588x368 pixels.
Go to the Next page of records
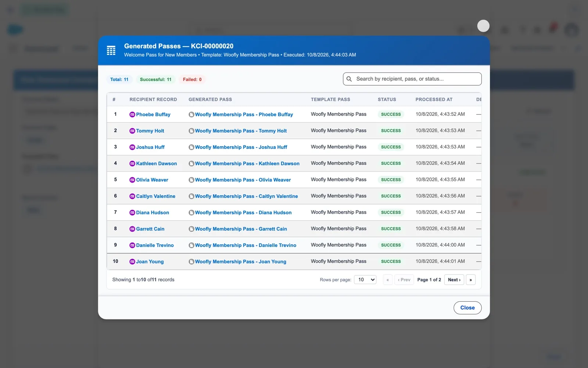coord(454,280)
